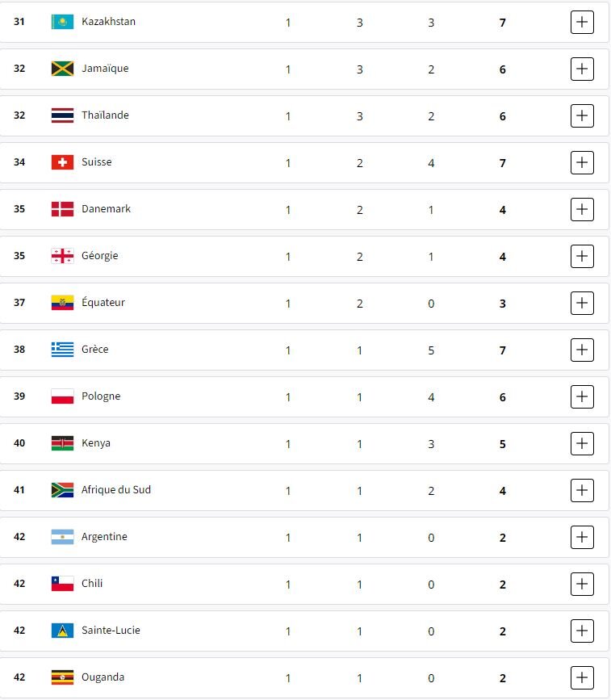Open the Chili country name link
This screenshot has height=700, width=611.
click(x=92, y=584)
